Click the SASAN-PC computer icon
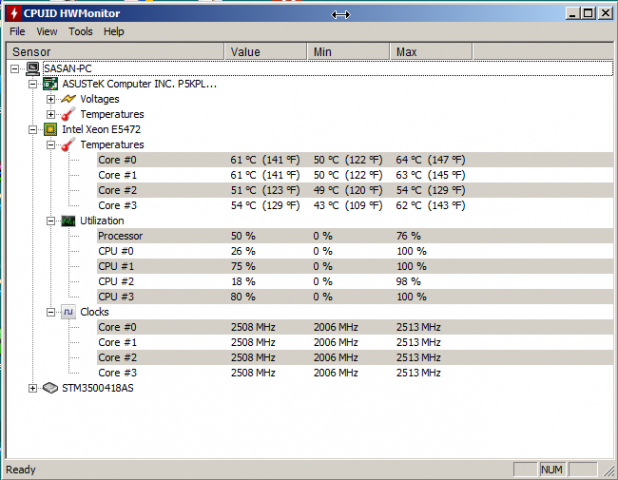This screenshot has height=480, width=618. coord(33,69)
